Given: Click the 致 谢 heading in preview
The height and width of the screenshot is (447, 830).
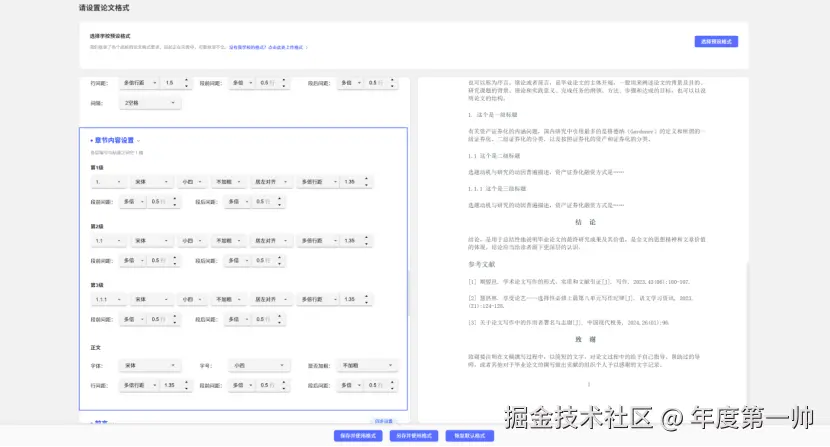Looking at the screenshot, I should 585,339.
